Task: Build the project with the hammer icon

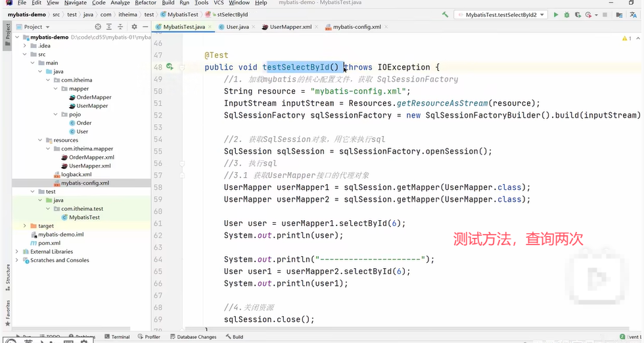Action: point(446,15)
